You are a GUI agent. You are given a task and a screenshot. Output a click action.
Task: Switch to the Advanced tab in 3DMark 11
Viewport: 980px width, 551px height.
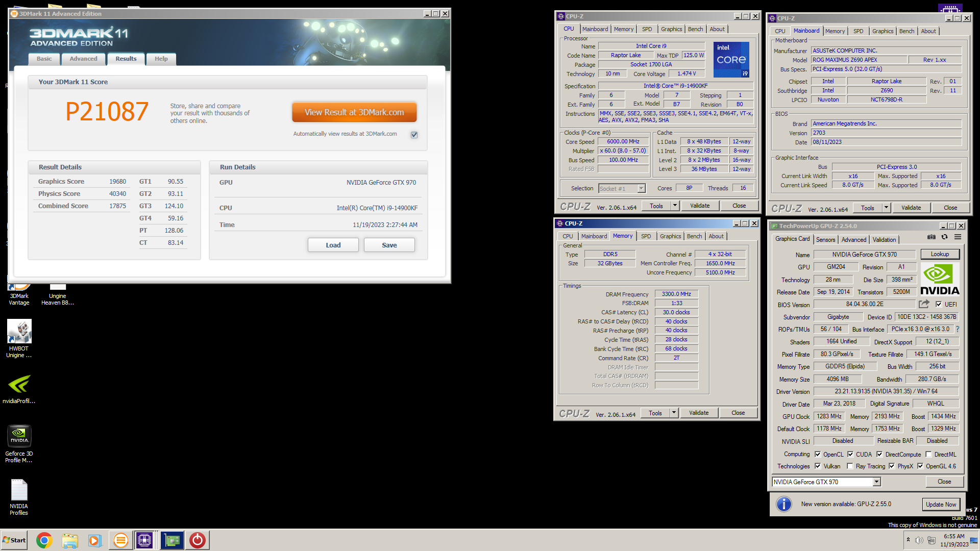(x=84, y=59)
